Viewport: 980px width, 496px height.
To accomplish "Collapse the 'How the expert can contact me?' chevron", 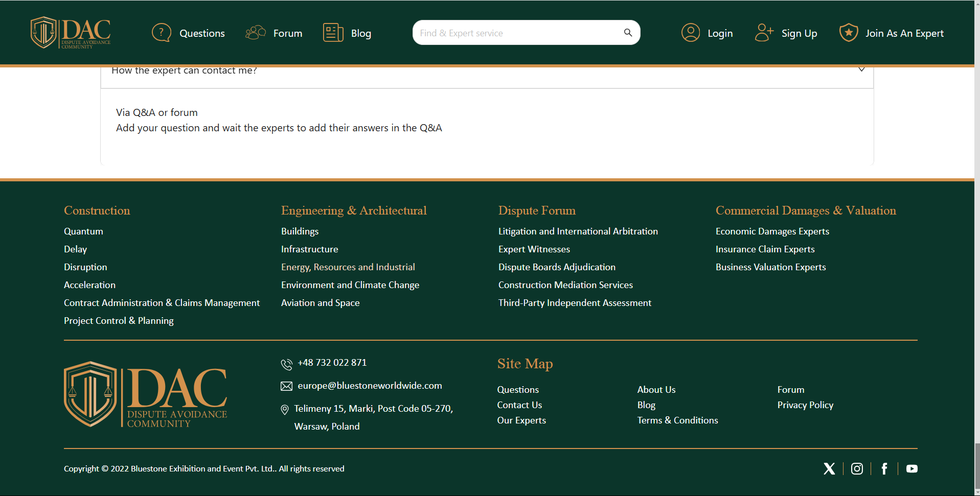I will [861, 69].
